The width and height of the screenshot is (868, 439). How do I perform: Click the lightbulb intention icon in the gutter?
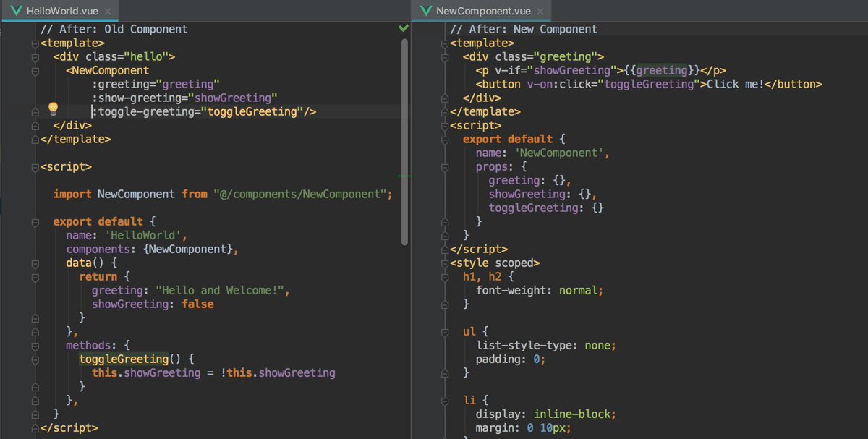pos(52,109)
